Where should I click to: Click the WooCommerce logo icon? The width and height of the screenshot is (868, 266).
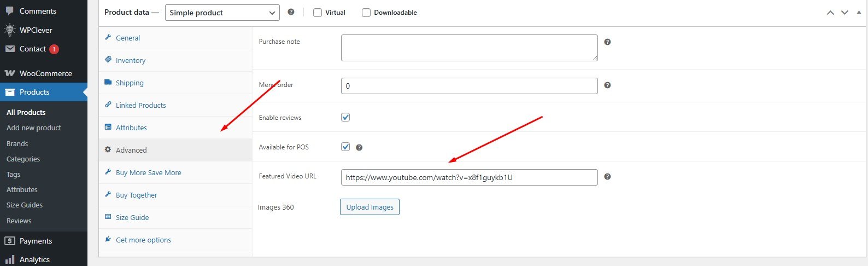coord(9,73)
